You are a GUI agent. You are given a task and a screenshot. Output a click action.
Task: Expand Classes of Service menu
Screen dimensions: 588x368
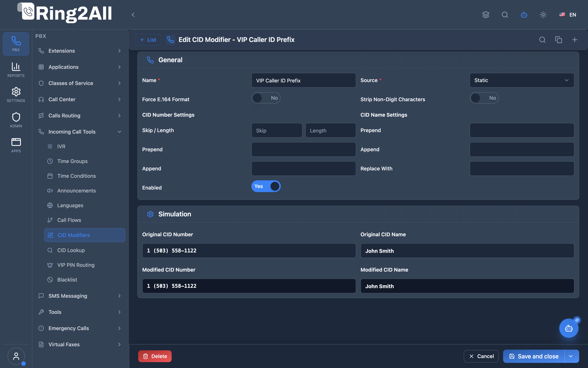tap(80, 83)
